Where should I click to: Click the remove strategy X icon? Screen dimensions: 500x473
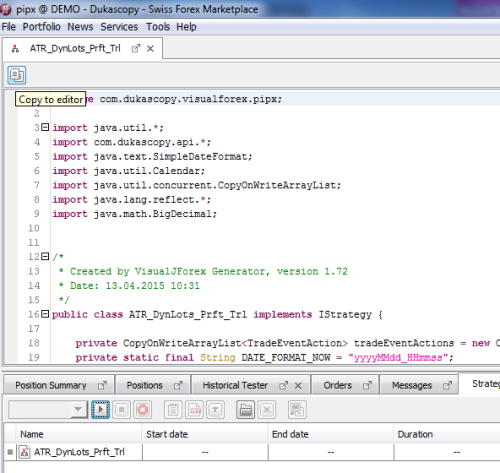click(x=267, y=409)
